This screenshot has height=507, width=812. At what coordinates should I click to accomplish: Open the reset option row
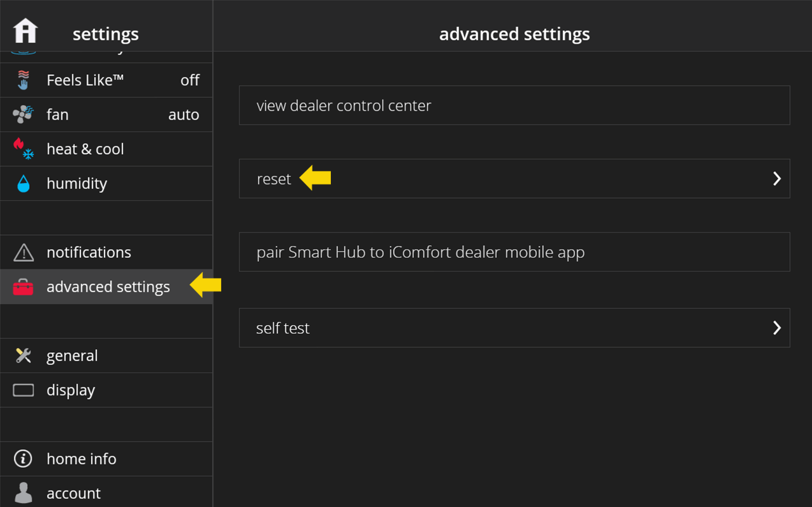514,179
